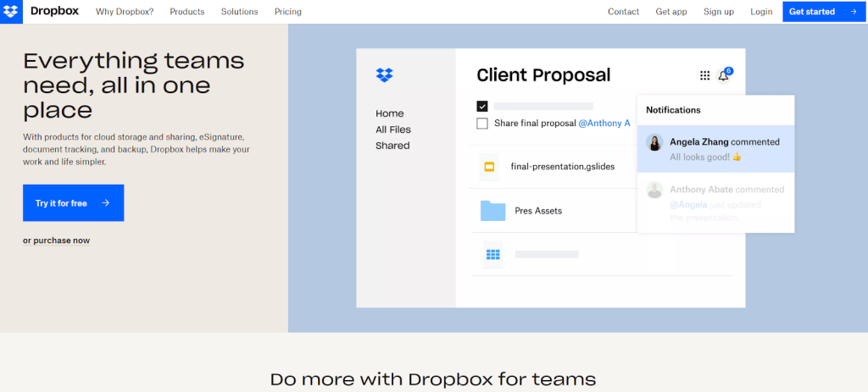Click Do more with Dropbox for teams heading

(x=433, y=378)
